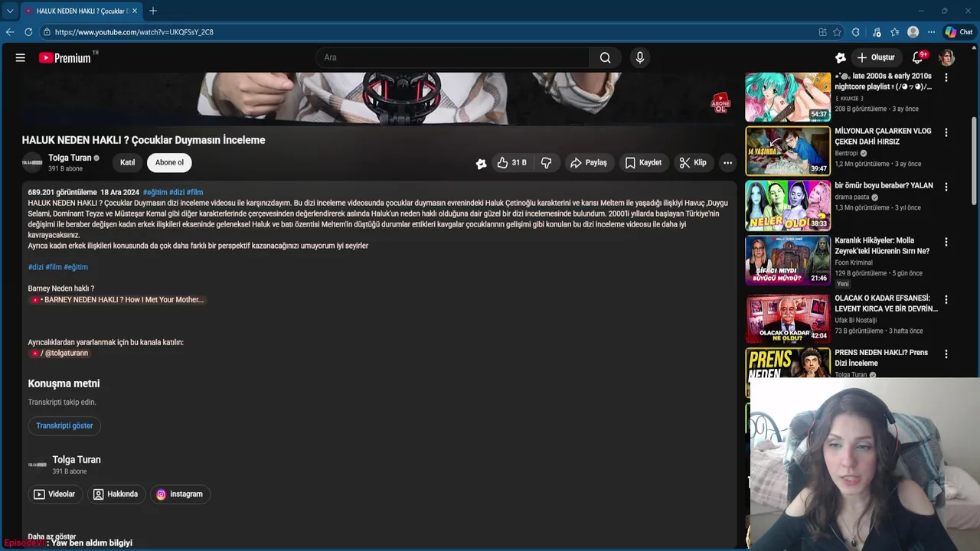980x551 pixels.
Task: Share the video via Paylaş
Action: click(588, 162)
